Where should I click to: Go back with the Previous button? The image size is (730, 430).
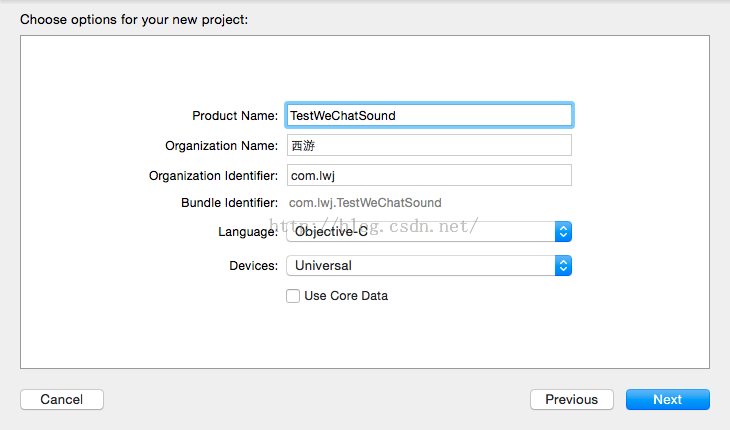coord(571,400)
